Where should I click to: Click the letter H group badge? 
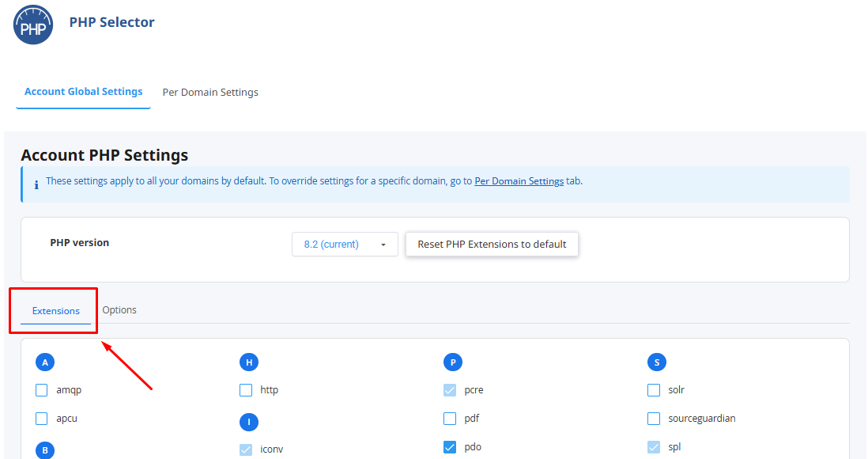point(249,362)
